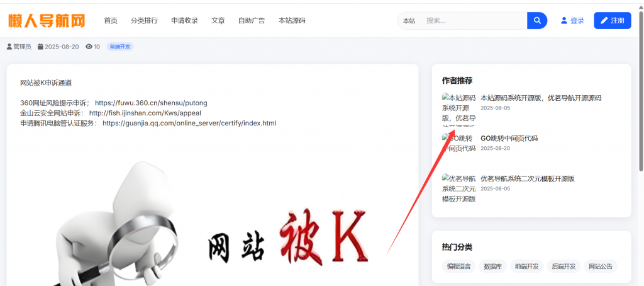Viewport: 644px width, 286px height.
Task: Select the 网站公告 category tag
Action: 601,266
